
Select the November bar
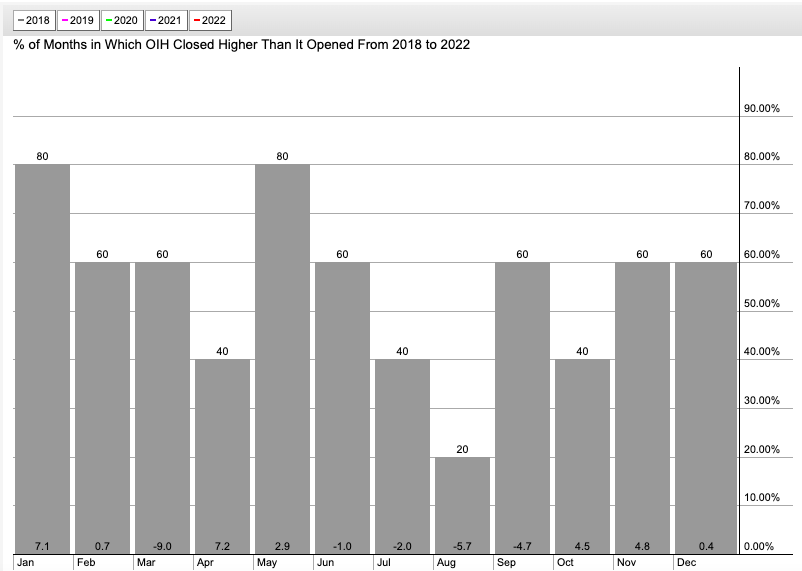coord(642,408)
